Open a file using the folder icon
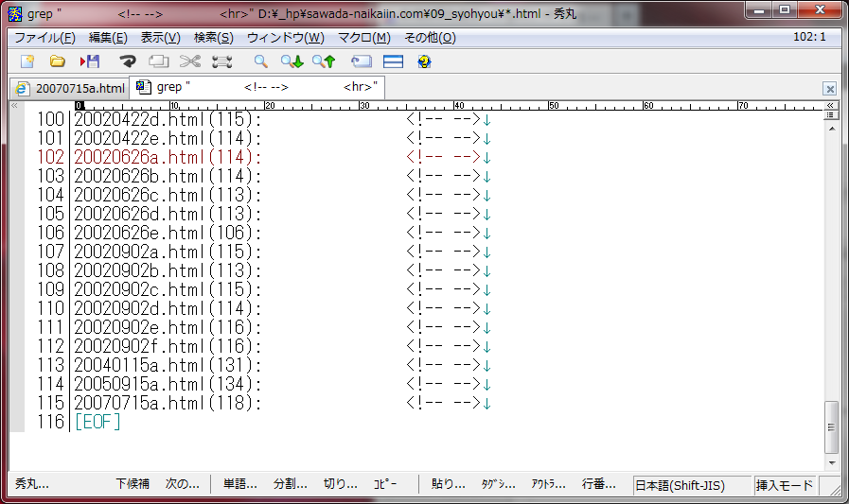Screen dimensions: 849x504 click(58, 61)
